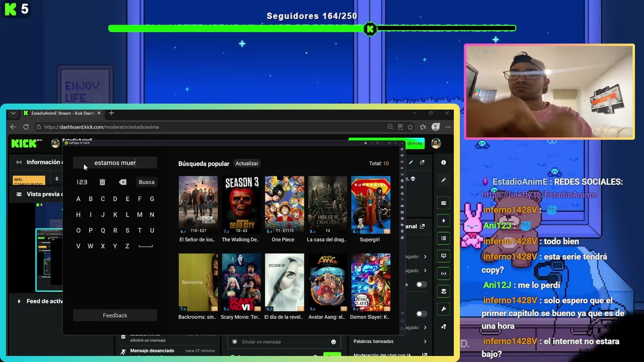Open the Palabras baneadas chevron
644x362 pixels.
click(x=425, y=341)
